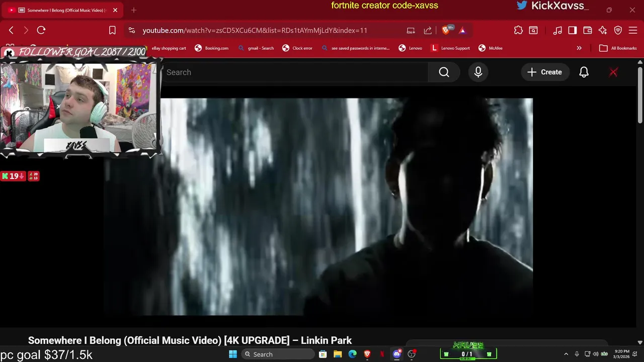Open the Lenovo bookmark

[411, 48]
